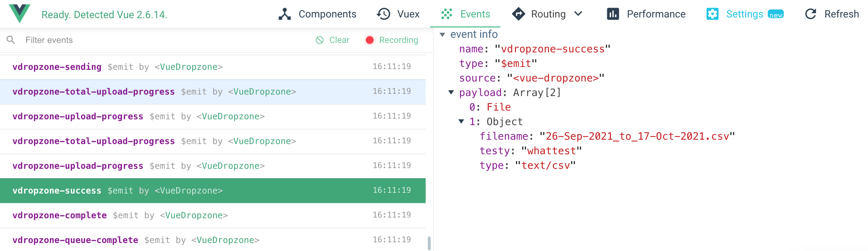The width and height of the screenshot is (868, 251).
Task: Select the vdropzone-sending event row
Action: click(x=213, y=67)
